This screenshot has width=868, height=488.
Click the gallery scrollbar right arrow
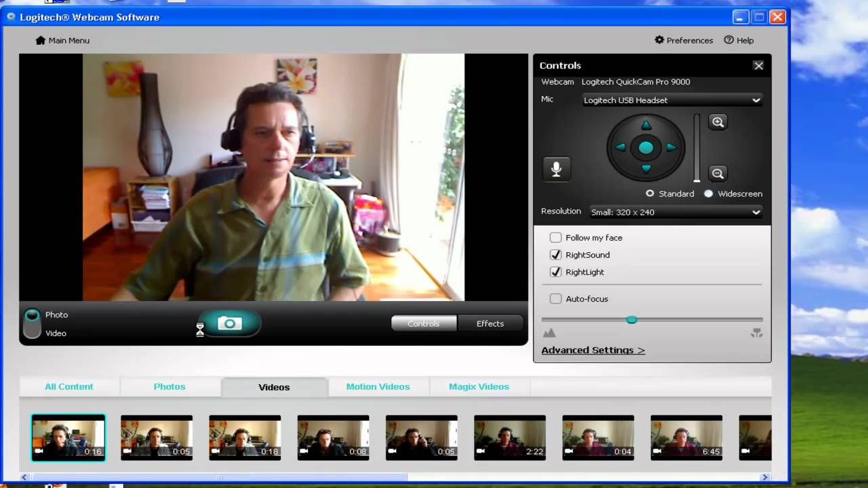click(x=766, y=477)
